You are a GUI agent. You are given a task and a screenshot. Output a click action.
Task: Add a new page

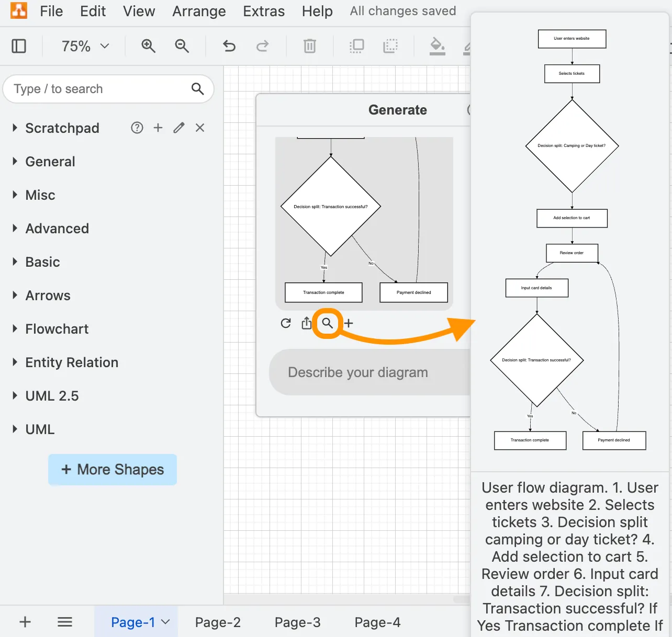click(25, 622)
